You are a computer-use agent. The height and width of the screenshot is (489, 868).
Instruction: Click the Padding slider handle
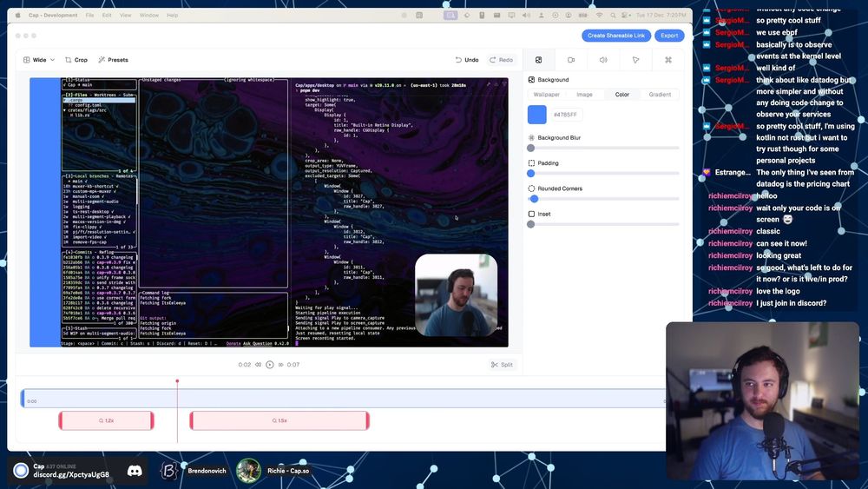pos(531,174)
